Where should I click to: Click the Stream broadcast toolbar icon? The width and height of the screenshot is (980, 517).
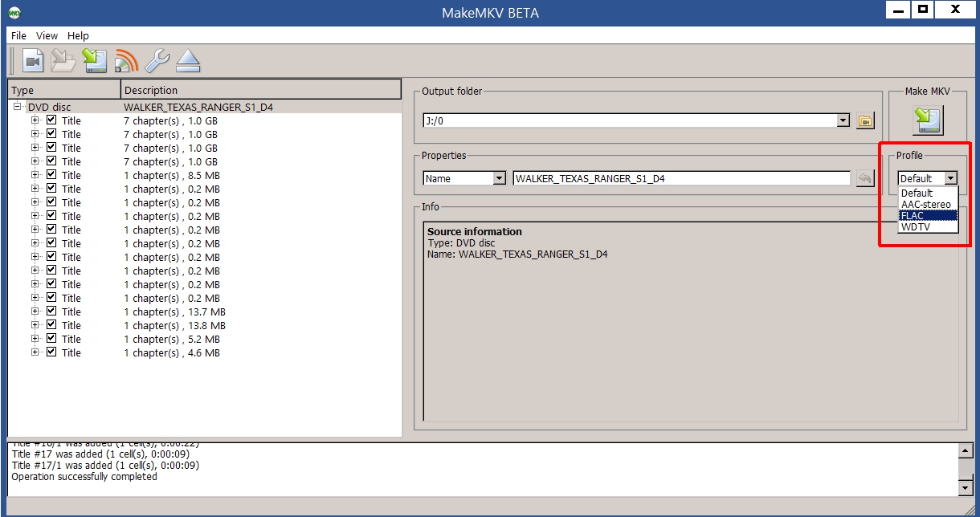click(x=126, y=61)
